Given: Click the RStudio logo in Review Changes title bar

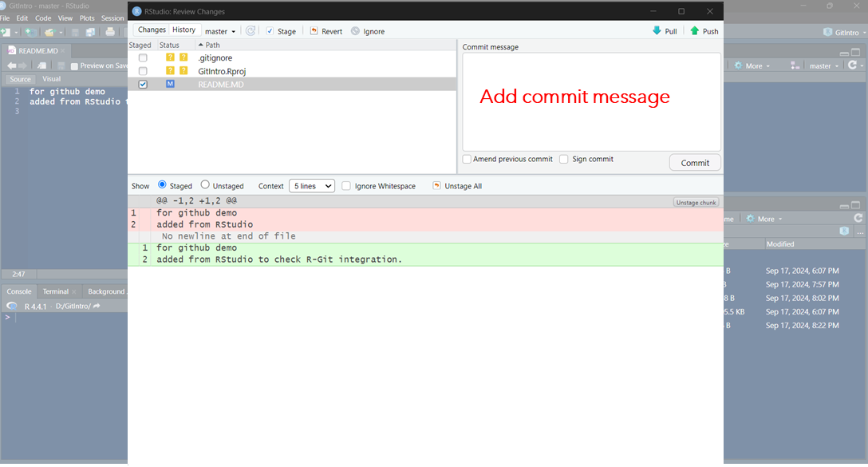Looking at the screenshot, I should pyautogui.click(x=136, y=11).
